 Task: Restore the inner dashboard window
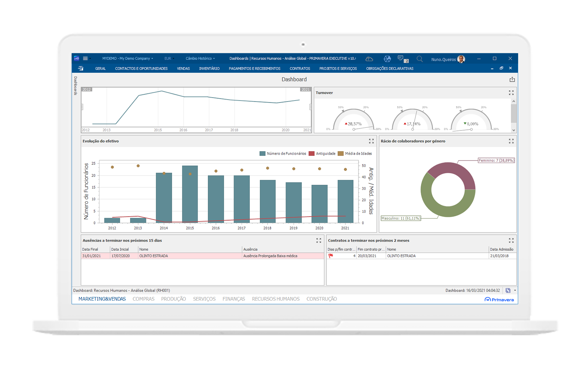coord(501,68)
